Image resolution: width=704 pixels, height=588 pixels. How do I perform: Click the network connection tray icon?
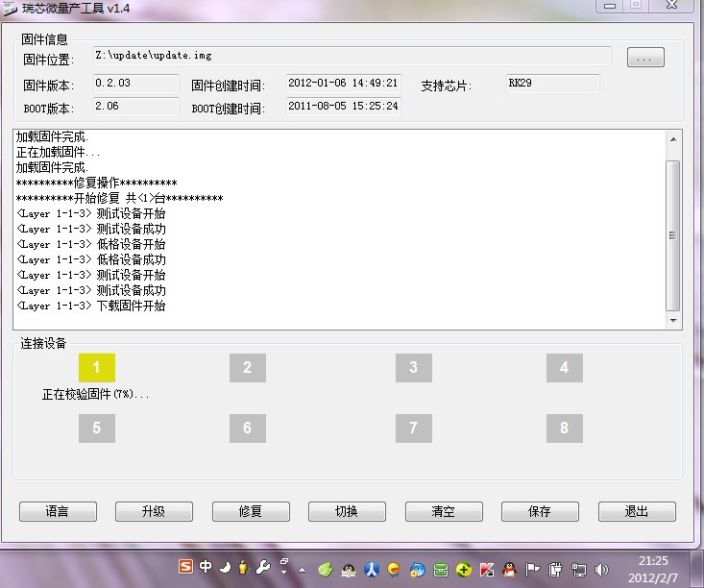coord(579,570)
